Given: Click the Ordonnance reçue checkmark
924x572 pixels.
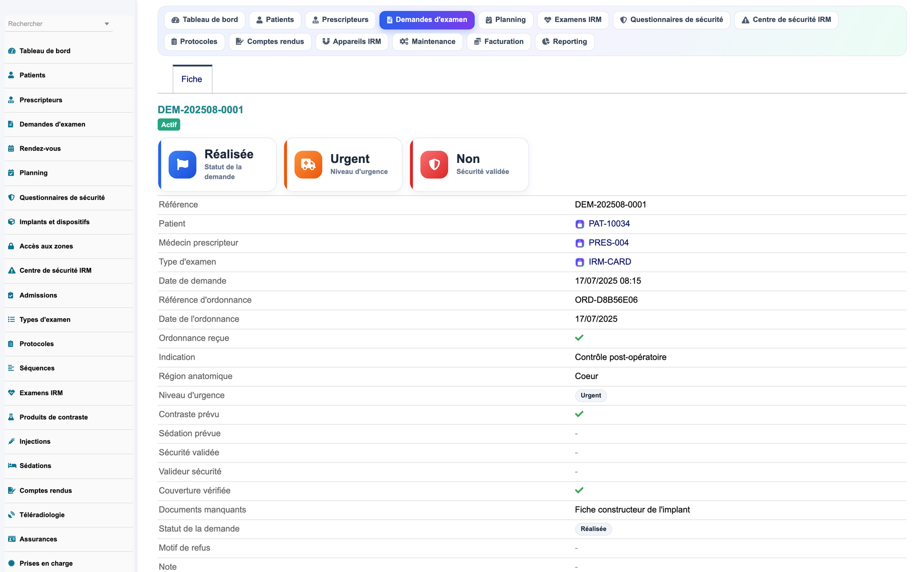Looking at the screenshot, I should tap(579, 338).
